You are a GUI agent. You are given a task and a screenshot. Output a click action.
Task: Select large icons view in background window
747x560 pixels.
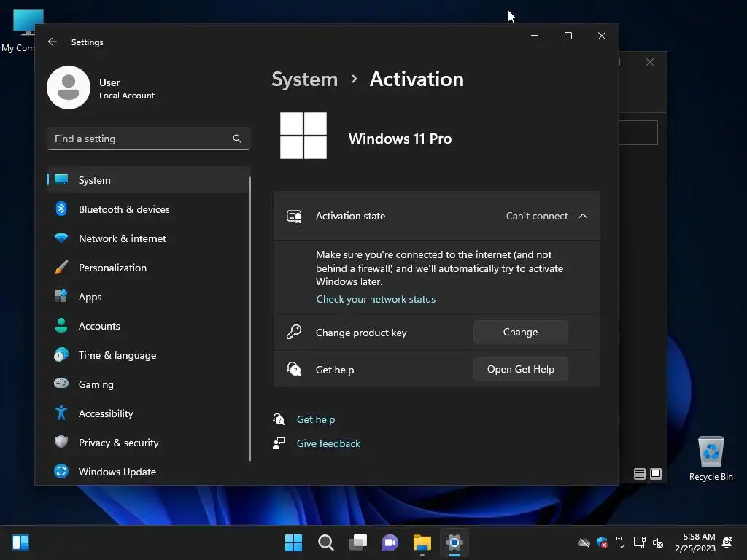click(656, 474)
